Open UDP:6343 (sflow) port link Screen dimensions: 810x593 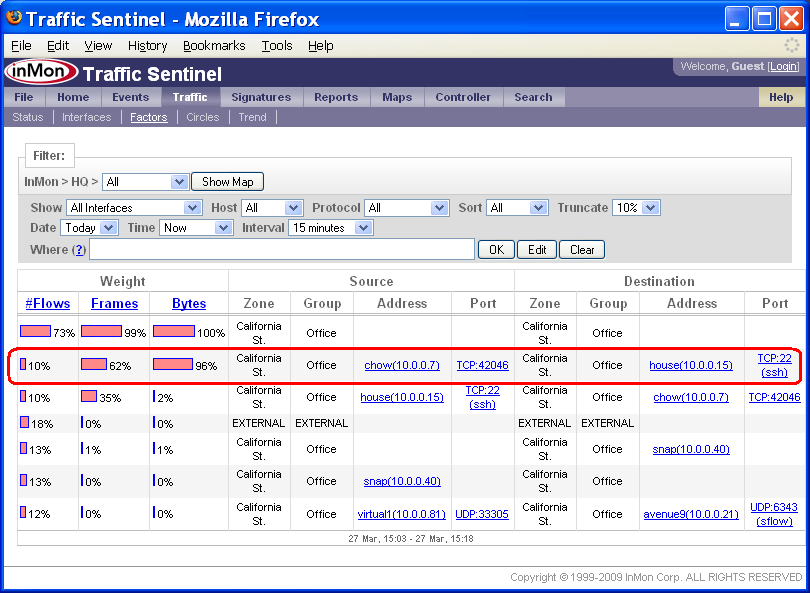pos(774,514)
